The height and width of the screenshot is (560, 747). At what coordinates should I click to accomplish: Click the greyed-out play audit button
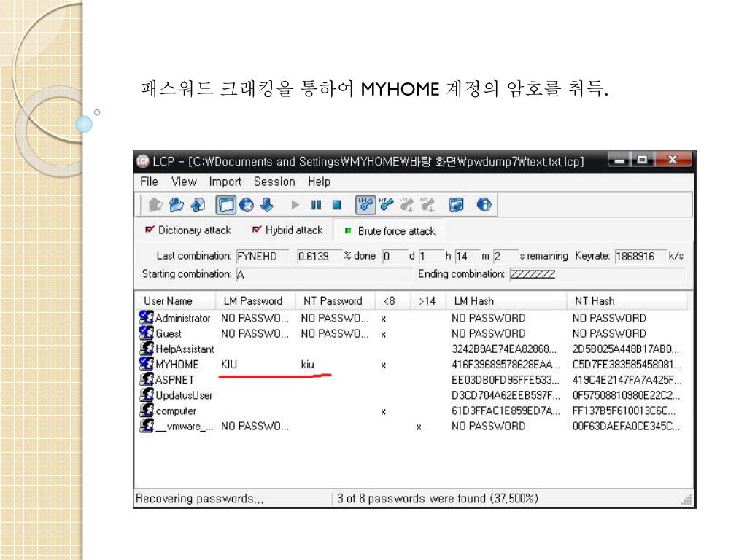[x=295, y=205]
